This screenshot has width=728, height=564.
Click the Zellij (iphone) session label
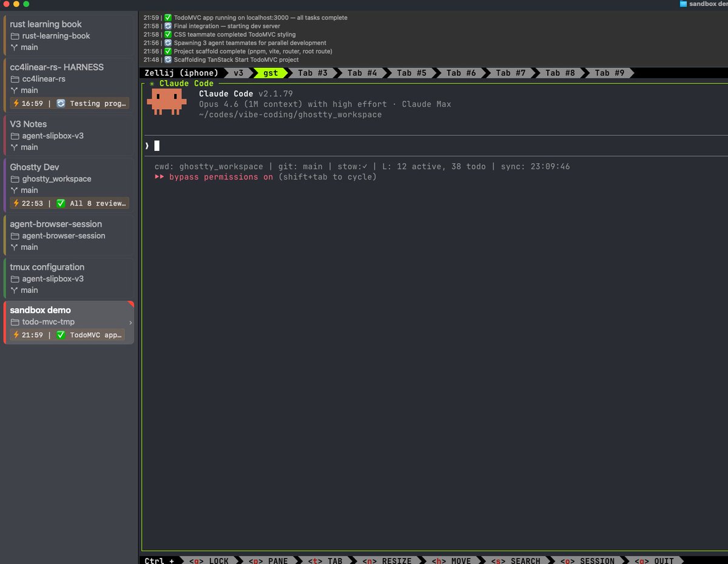click(181, 73)
